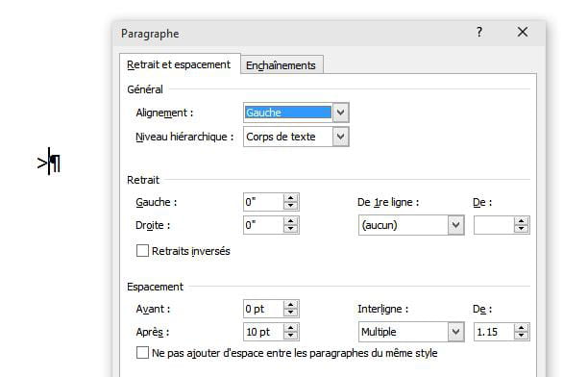Expand the Interligne Multiple dropdown
588x377 pixels.
tap(455, 332)
